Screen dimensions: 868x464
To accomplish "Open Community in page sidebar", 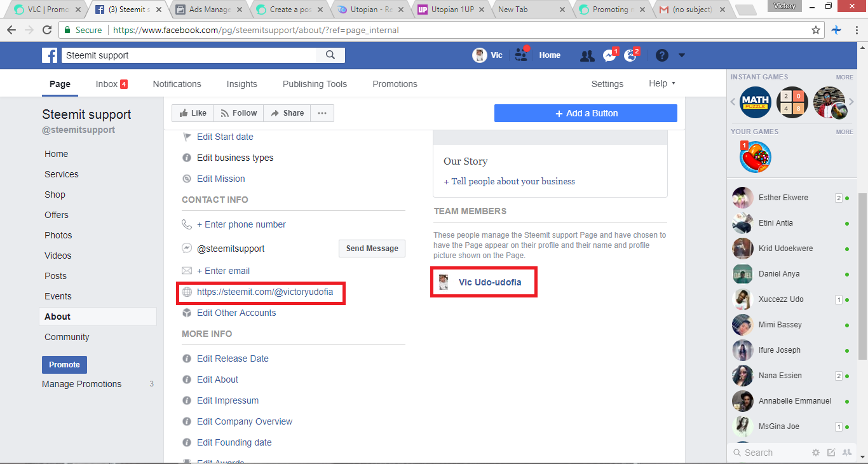I will coord(67,337).
